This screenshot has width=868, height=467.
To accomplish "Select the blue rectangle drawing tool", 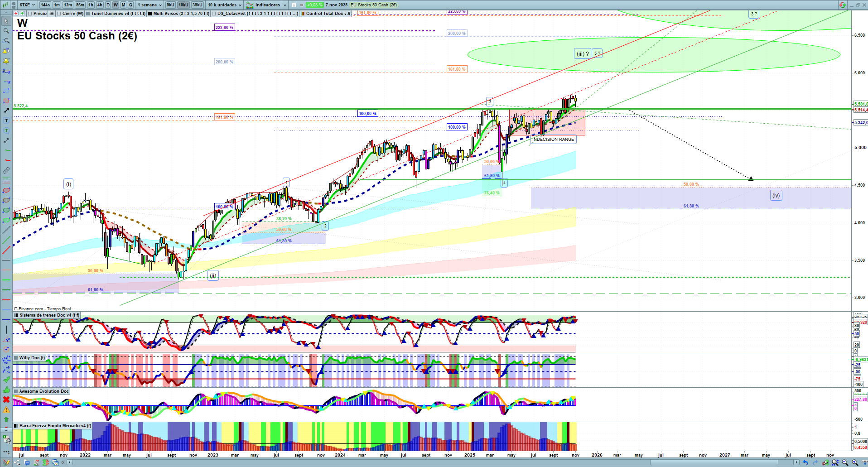I will pyautogui.click(x=6, y=91).
